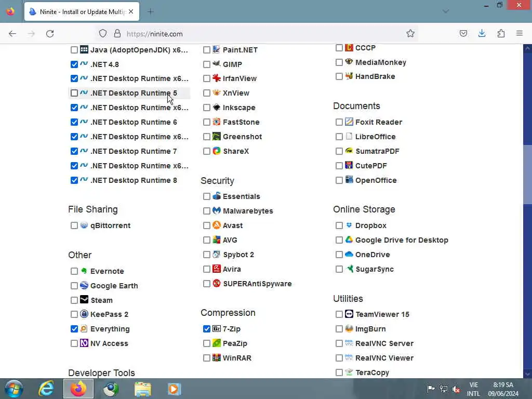Screen dimensions: 532x399
Task: Click the HandBrake app icon
Action: point(349,76)
